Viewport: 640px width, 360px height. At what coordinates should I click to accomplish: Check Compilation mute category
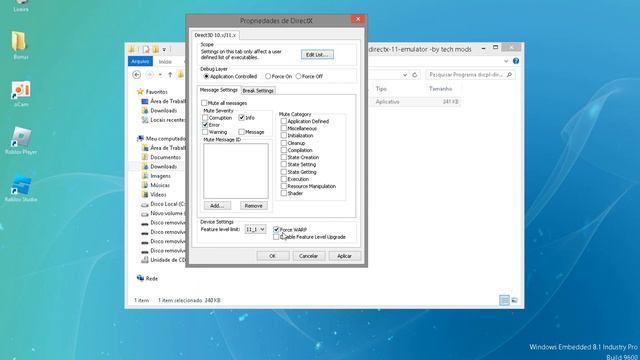pyautogui.click(x=284, y=150)
